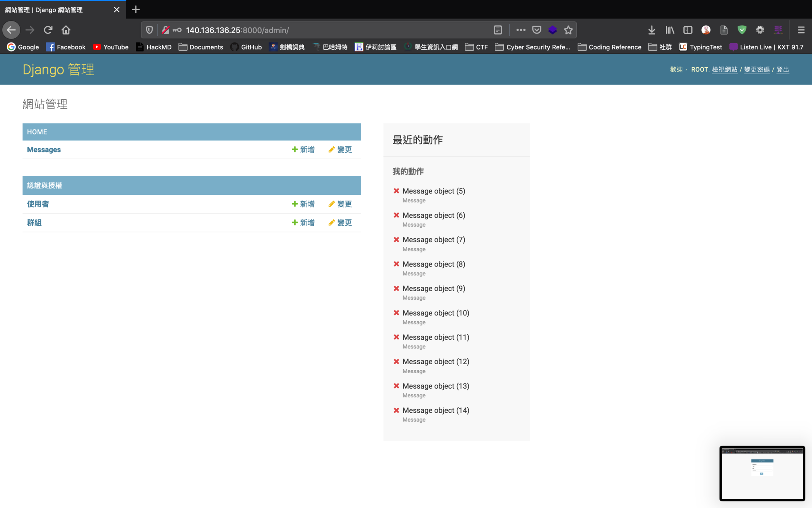Show the library bookshelf icon
Screen dimensions: 812x508
670,30
